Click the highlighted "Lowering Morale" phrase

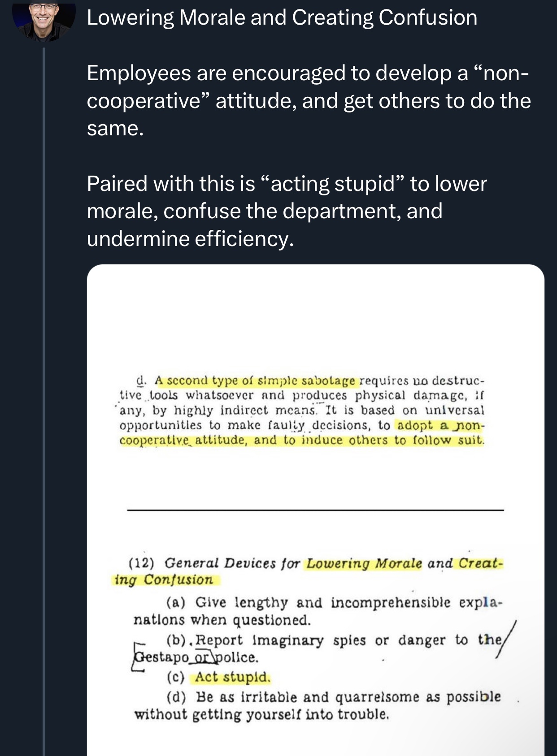coord(364,563)
